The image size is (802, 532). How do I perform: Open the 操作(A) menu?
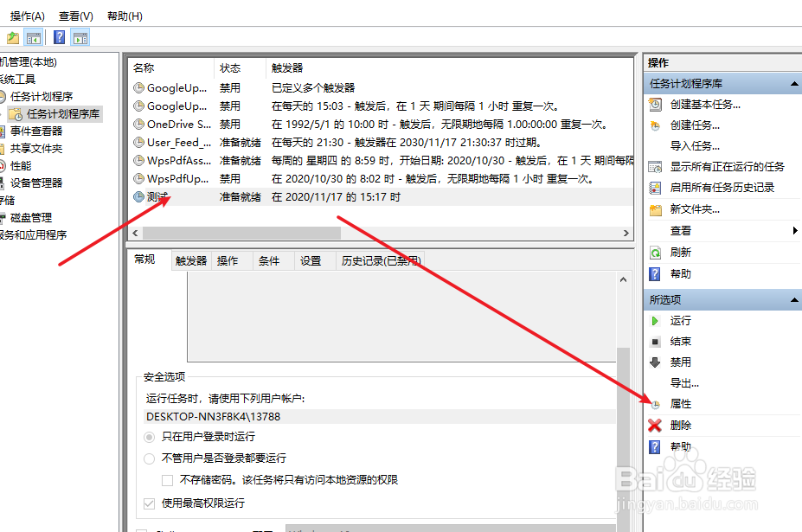click(x=26, y=15)
